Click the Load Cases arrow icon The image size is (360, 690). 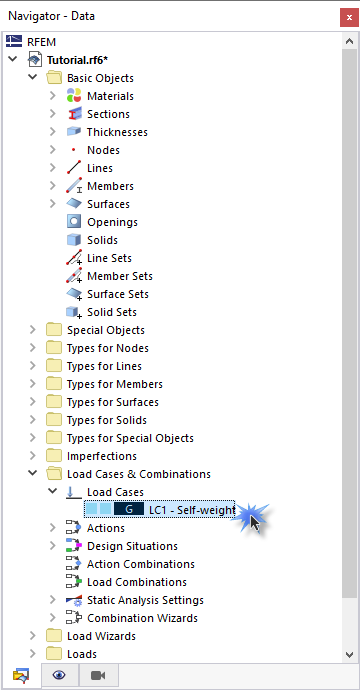(74, 492)
